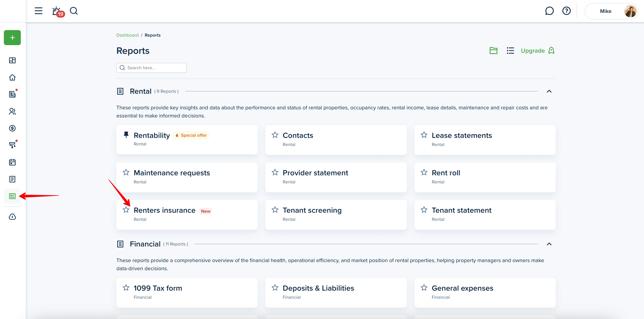This screenshot has height=319, width=644.
Task: Click the top bar search magnifier
Action: coord(74,11)
